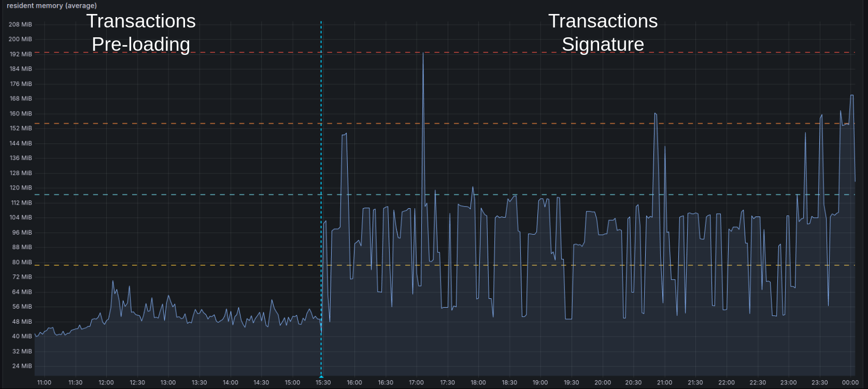Click the '18:30' time axis label

[509, 383]
